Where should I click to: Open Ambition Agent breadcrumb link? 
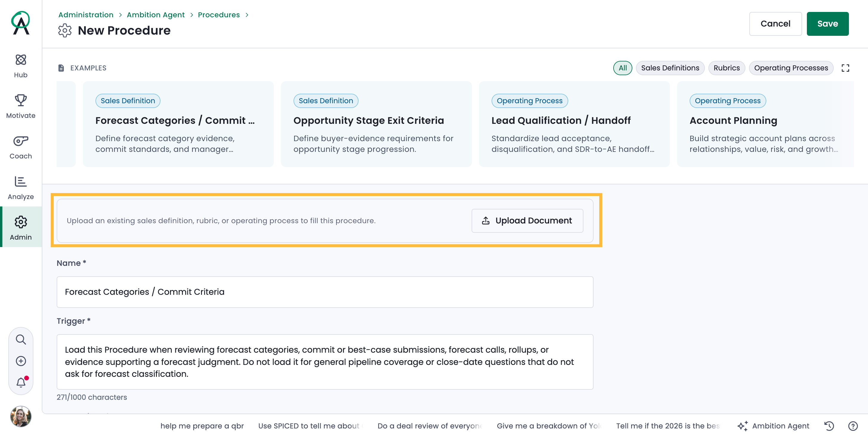click(x=156, y=15)
